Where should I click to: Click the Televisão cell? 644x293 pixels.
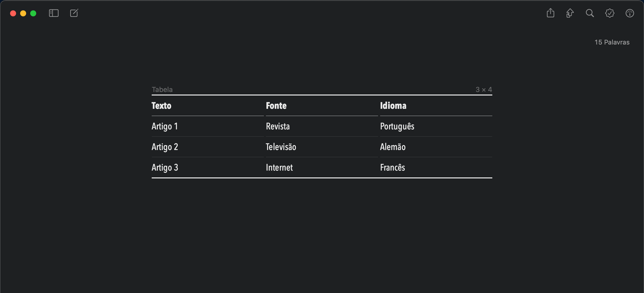coord(281,147)
